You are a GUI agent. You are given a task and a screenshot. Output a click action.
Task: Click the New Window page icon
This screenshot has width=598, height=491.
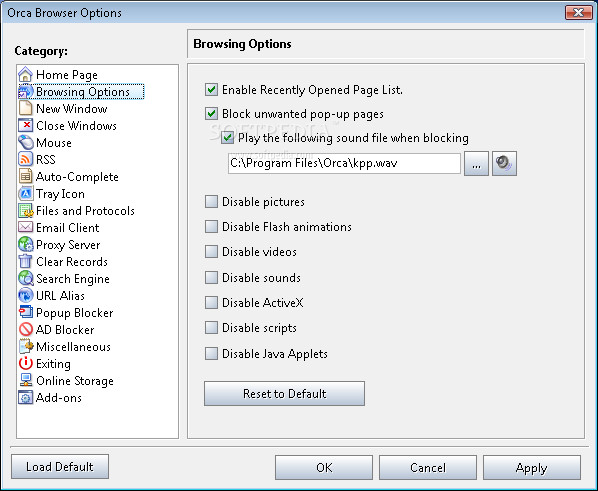pos(26,108)
